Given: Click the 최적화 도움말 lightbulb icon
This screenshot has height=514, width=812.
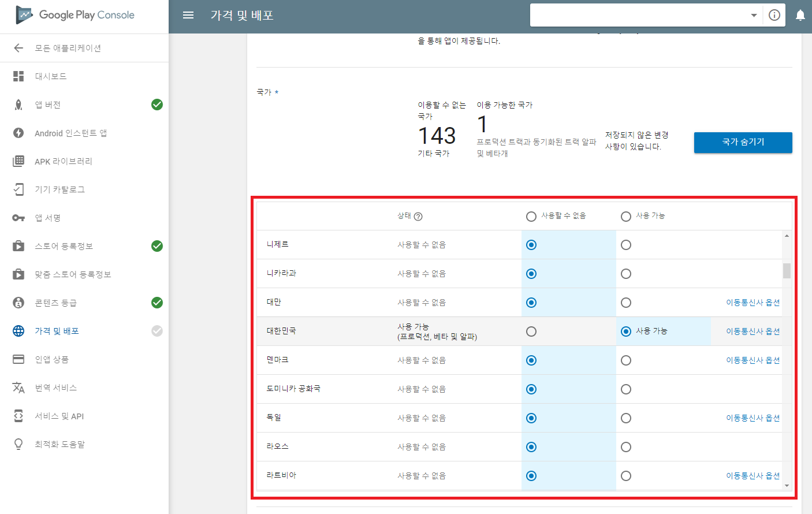Looking at the screenshot, I should 18,444.
